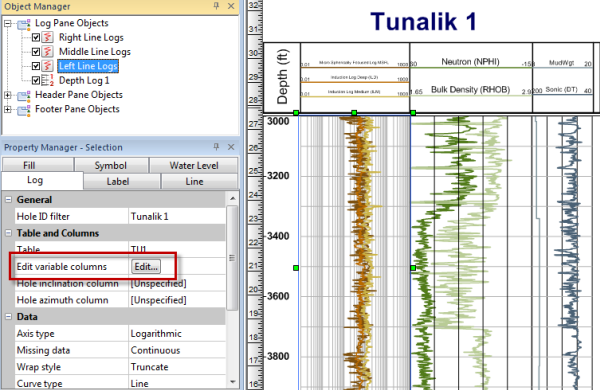Click the Axis type Logarithmic field
600x390 pixels.
tap(177, 334)
